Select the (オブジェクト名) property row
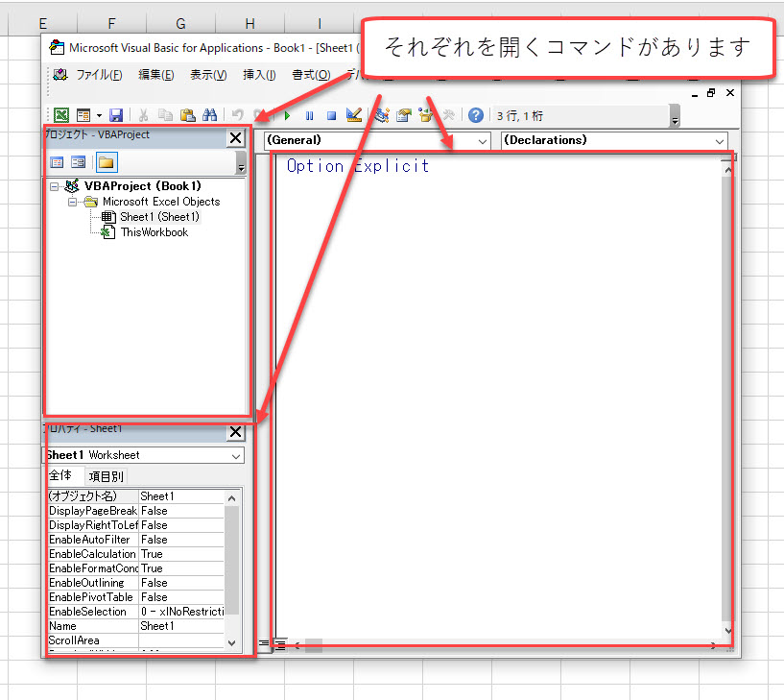784x700 pixels. point(135,496)
